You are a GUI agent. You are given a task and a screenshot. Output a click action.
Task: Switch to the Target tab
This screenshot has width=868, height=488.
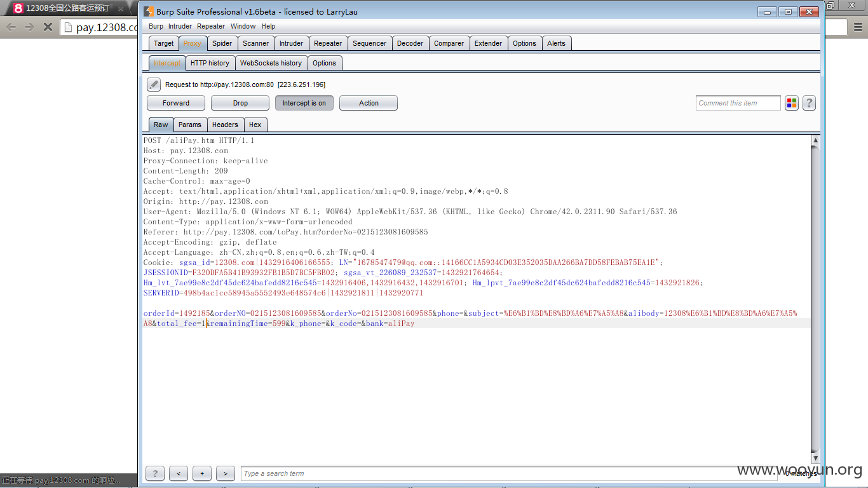(x=163, y=43)
